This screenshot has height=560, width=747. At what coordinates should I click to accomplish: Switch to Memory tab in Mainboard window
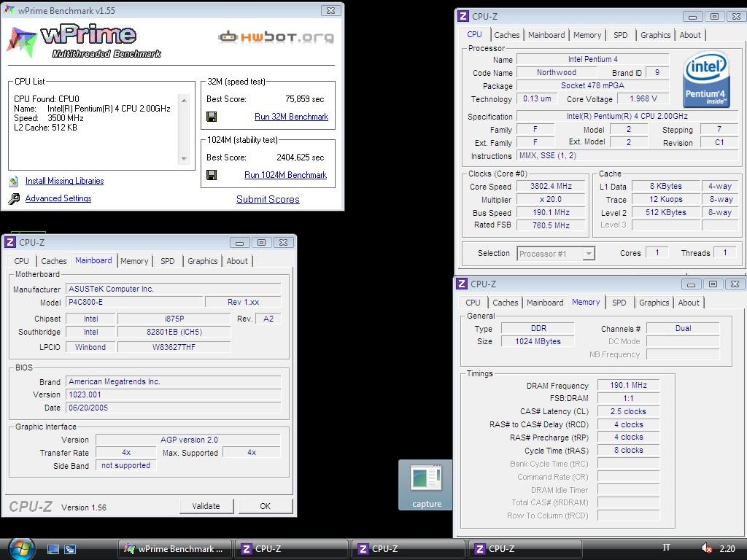(x=134, y=261)
